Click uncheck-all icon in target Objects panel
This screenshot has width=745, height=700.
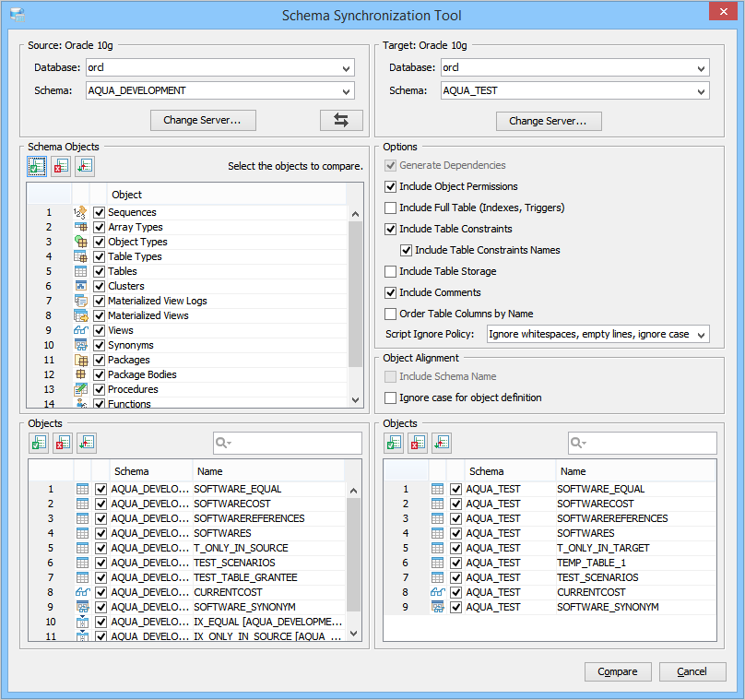point(418,444)
